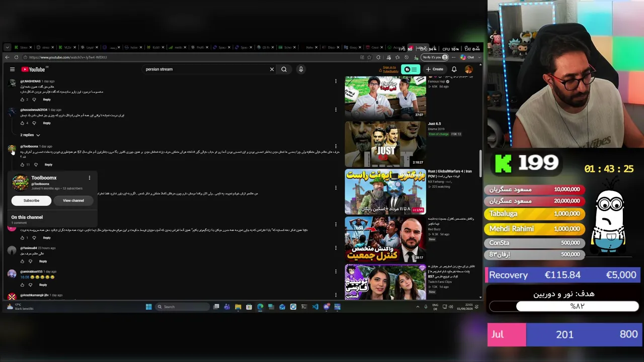Run the YouTube search with the magnifier button

(284, 69)
